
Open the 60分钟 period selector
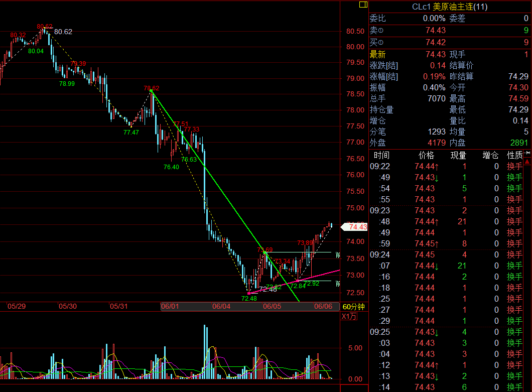point(353,307)
